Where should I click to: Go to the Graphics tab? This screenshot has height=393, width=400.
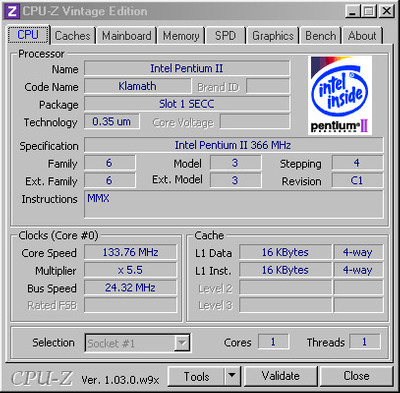273,36
